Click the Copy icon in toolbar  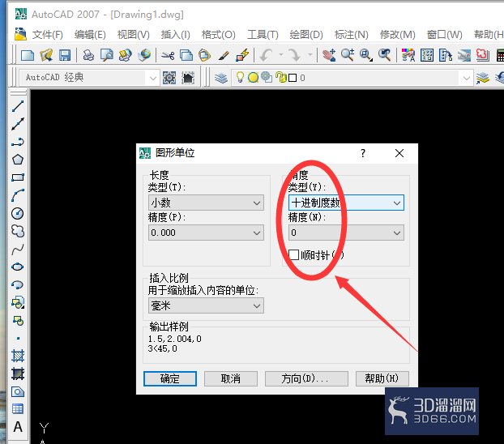186,55
